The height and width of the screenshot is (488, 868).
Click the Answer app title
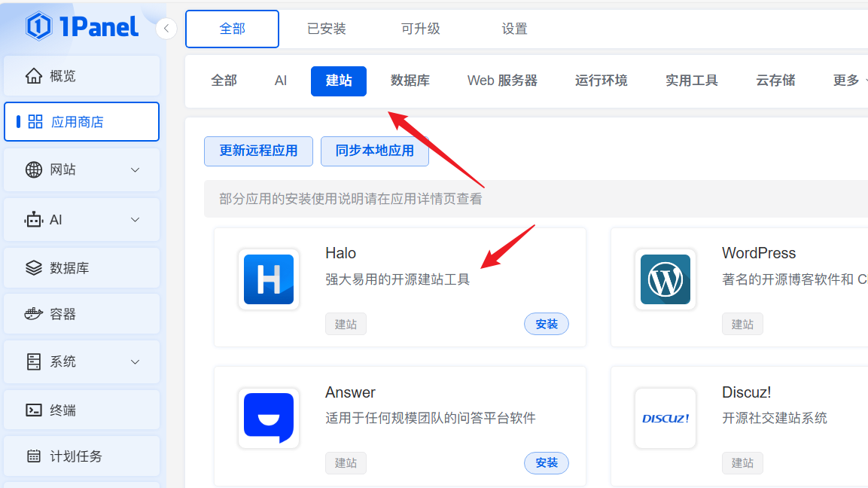350,392
